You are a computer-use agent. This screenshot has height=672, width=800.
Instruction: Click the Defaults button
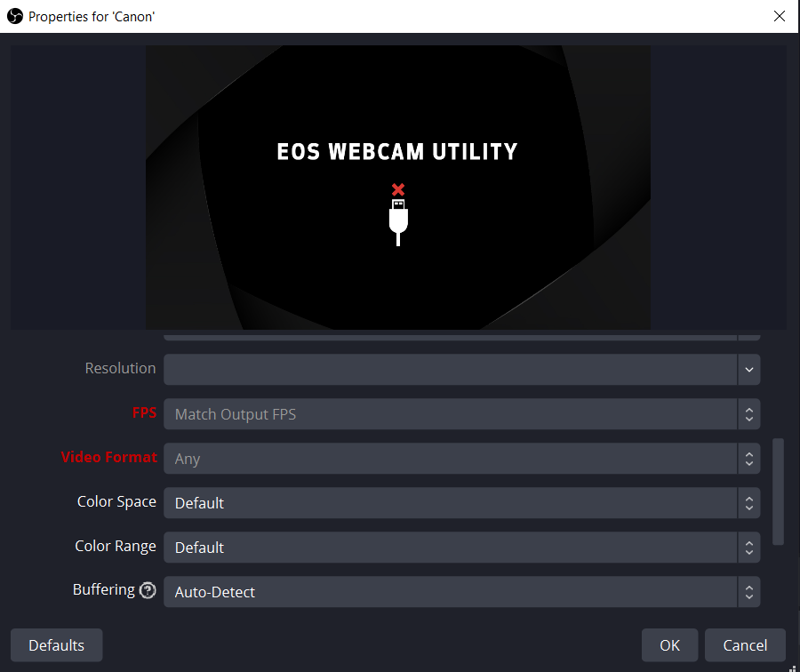[56, 644]
